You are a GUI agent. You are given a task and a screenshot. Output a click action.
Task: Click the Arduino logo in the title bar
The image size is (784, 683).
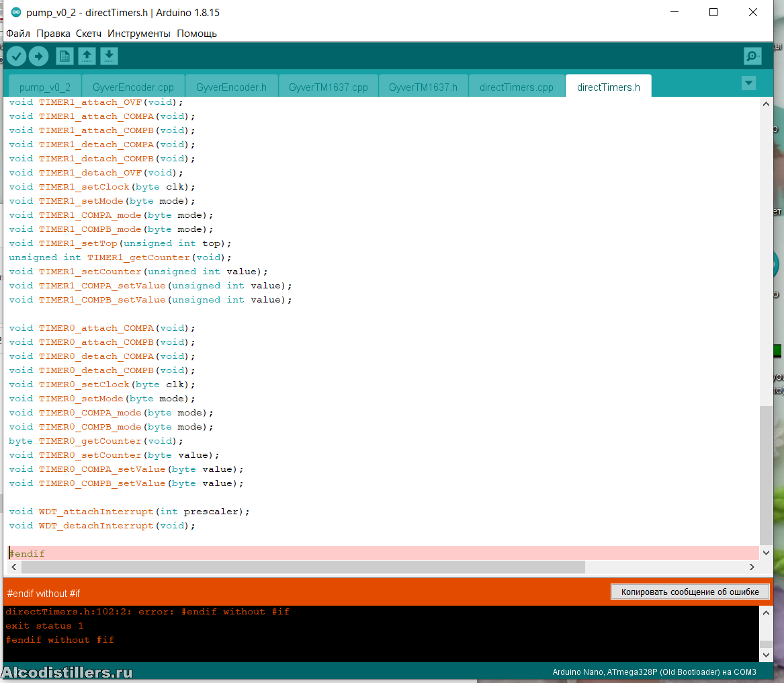[16, 12]
